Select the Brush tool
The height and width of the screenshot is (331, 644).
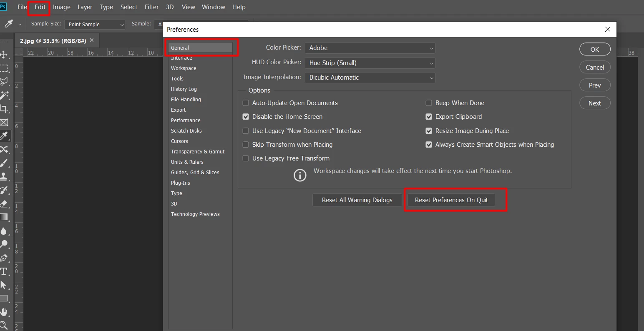coord(4,163)
